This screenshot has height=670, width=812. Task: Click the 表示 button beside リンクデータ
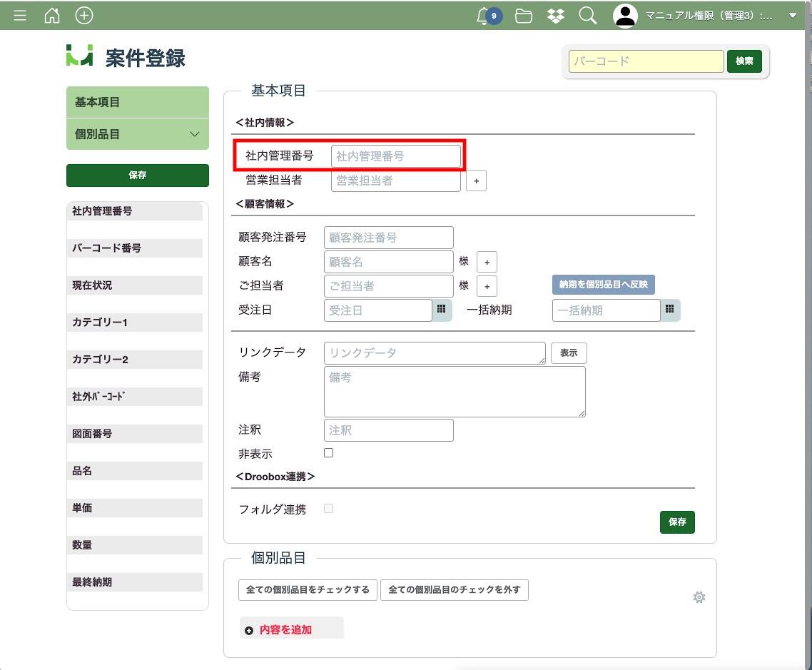click(x=569, y=353)
